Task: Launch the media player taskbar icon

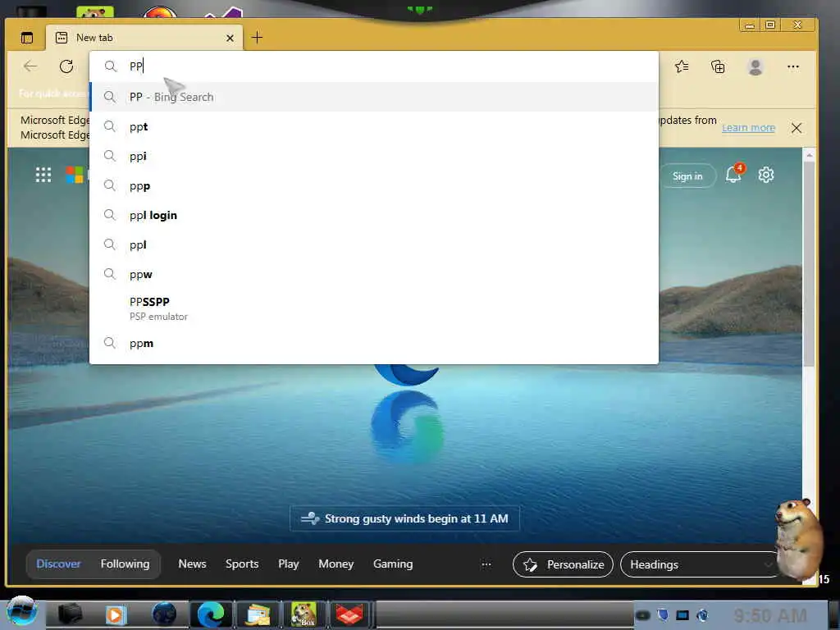Action: point(116,614)
